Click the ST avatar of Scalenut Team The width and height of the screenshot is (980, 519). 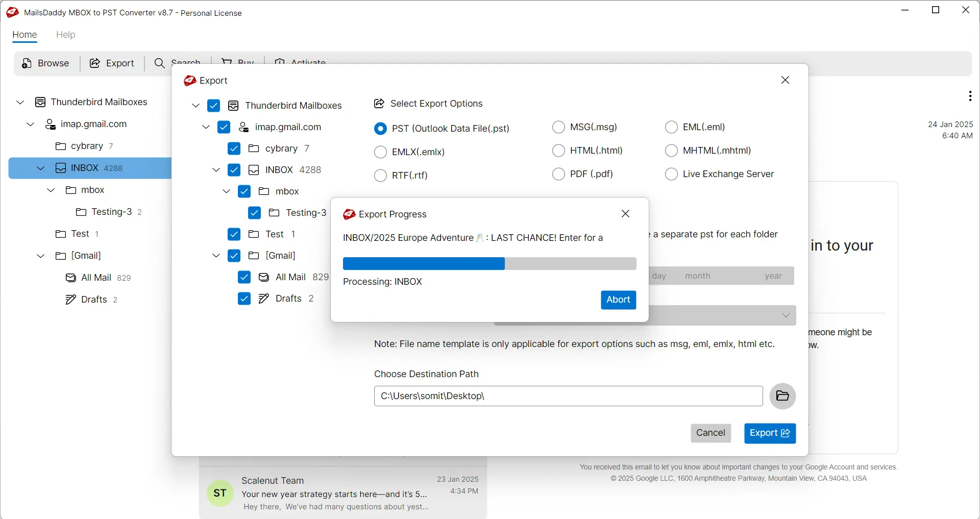click(x=220, y=493)
